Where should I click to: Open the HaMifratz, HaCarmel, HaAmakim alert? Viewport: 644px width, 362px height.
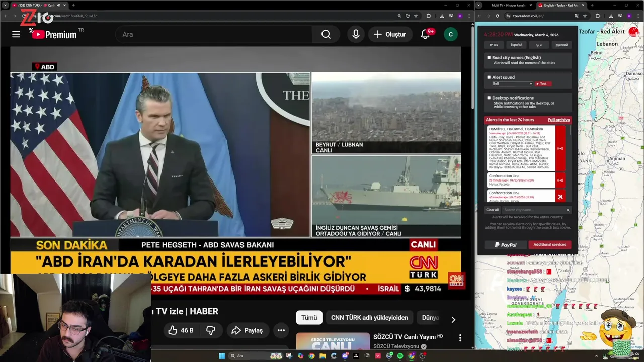point(521,148)
